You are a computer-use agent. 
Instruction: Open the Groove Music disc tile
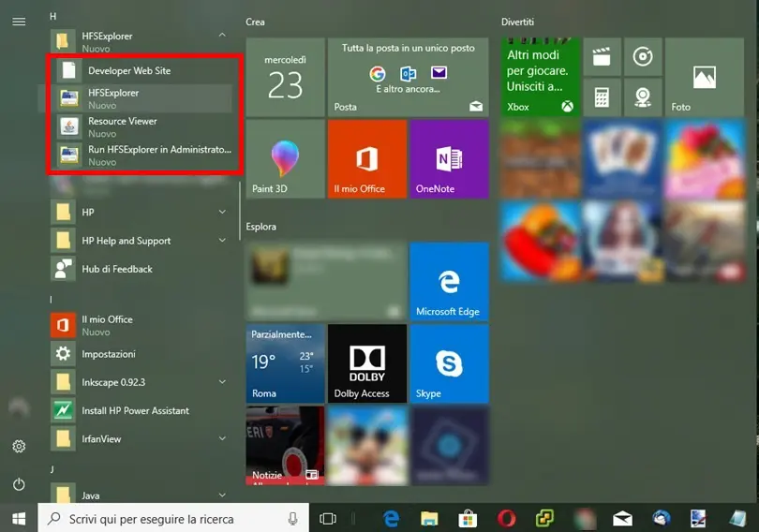[643, 56]
